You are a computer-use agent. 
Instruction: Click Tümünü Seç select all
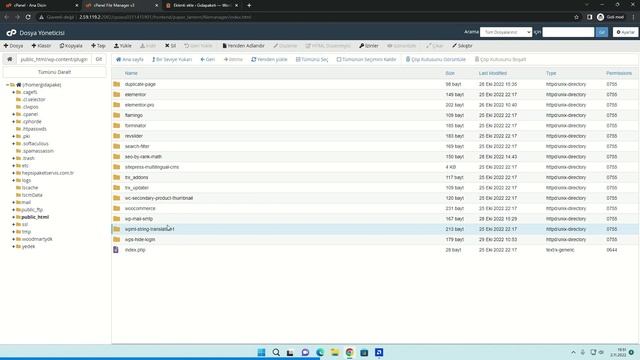pyautogui.click(x=312, y=60)
